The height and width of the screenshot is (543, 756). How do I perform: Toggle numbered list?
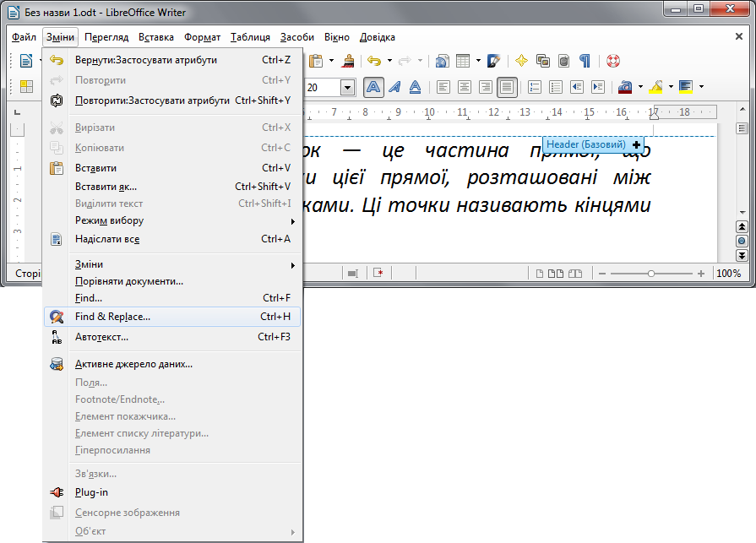pos(534,87)
